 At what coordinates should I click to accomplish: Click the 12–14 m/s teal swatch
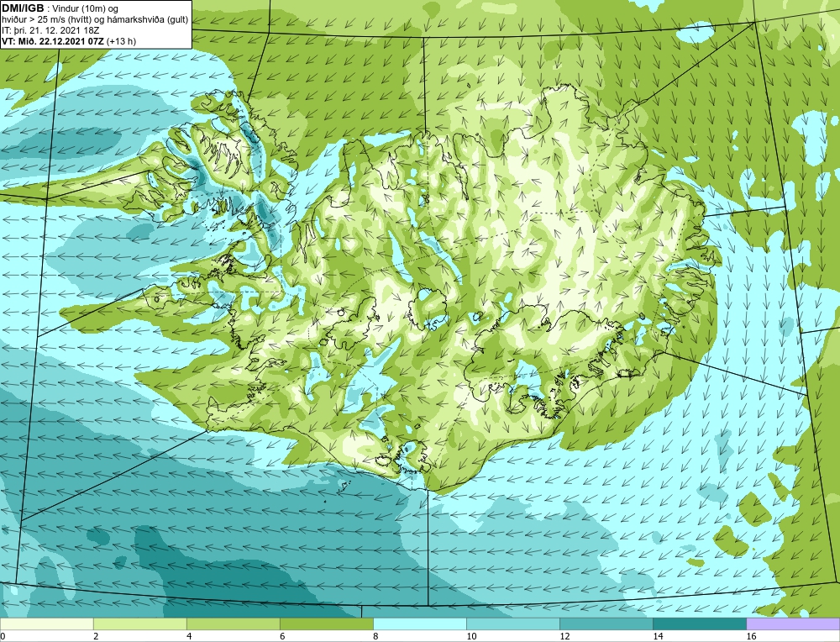pos(606,624)
